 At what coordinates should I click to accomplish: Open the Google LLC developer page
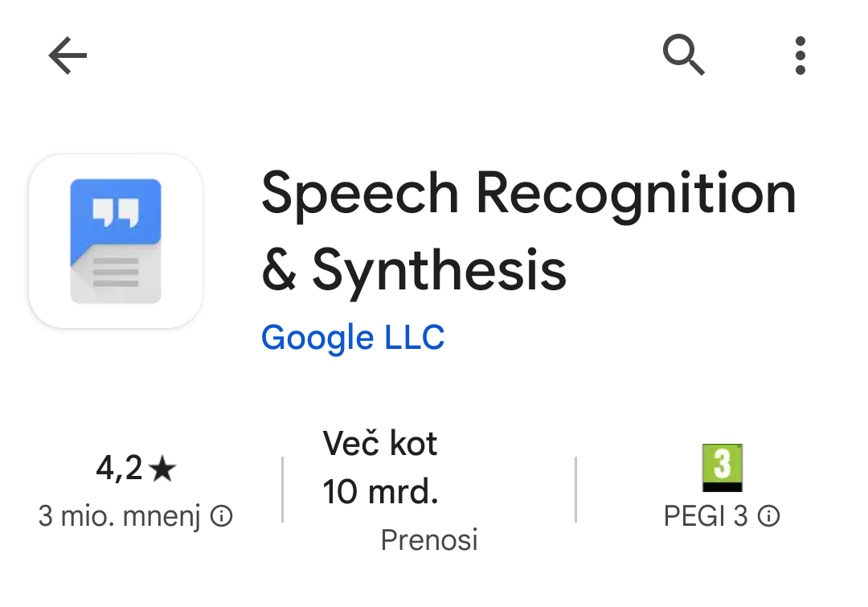click(353, 338)
